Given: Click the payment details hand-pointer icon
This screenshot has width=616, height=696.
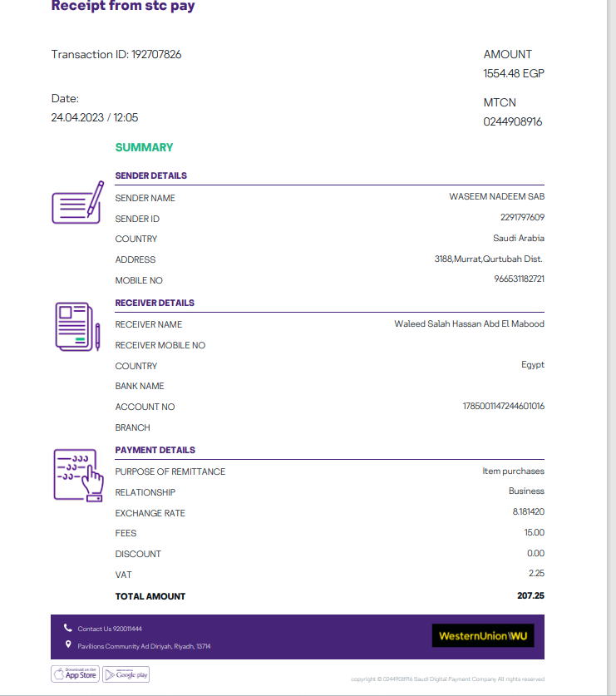Looking at the screenshot, I should pyautogui.click(x=78, y=476).
